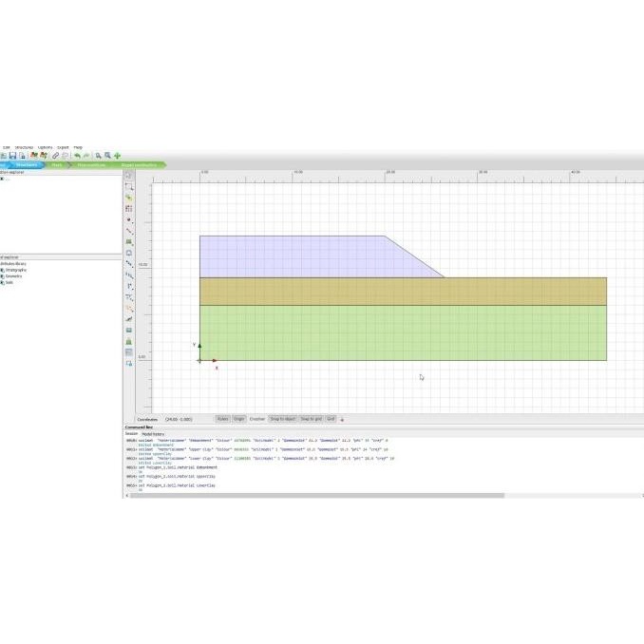This screenshot has width=644, height=644.
Task: Pick the Create line tool
Action: (129, 231)
